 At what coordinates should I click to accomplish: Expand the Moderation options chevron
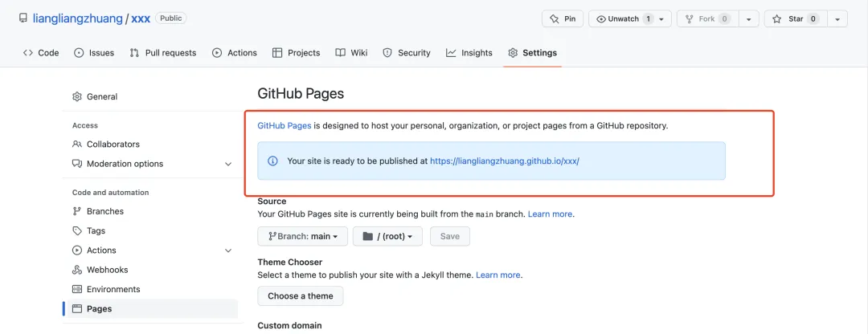click(228, 165)
